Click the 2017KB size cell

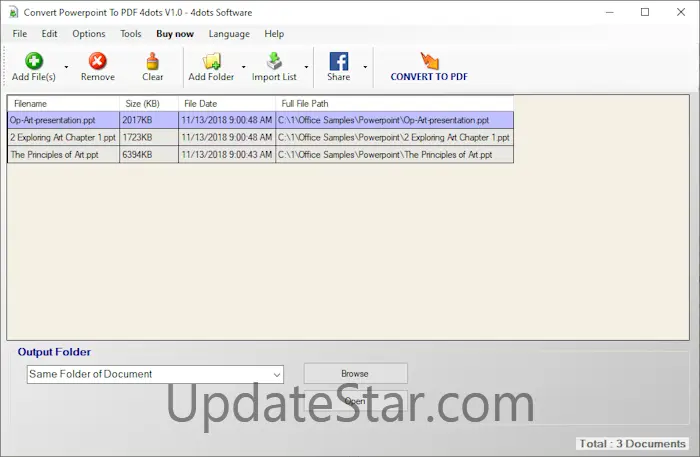click(149, 120)
